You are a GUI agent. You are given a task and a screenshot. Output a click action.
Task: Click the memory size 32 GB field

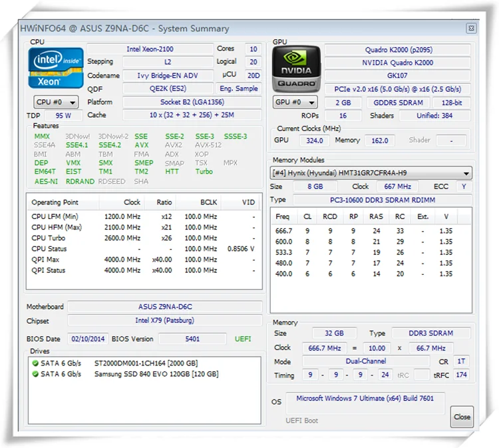pyautogui.click(x=334, y=333)
